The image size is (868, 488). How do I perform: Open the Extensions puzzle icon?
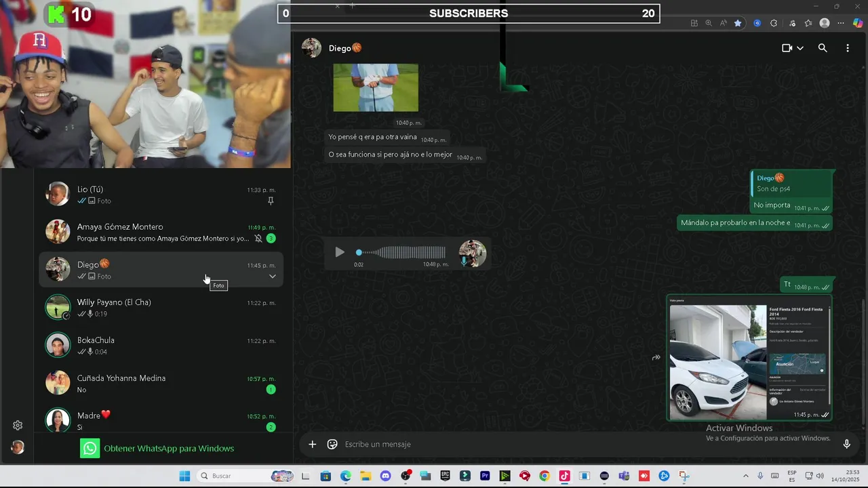[x=774, y=23]
